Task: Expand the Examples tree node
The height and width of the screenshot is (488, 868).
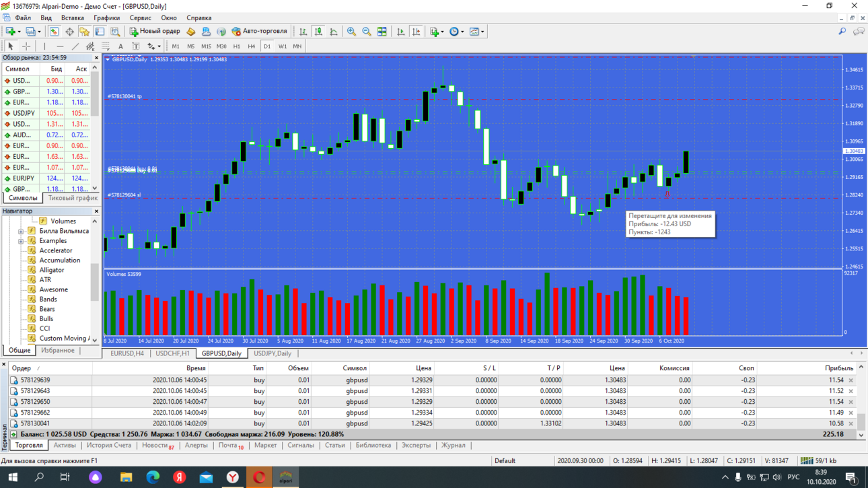Action: coord(21,241)
